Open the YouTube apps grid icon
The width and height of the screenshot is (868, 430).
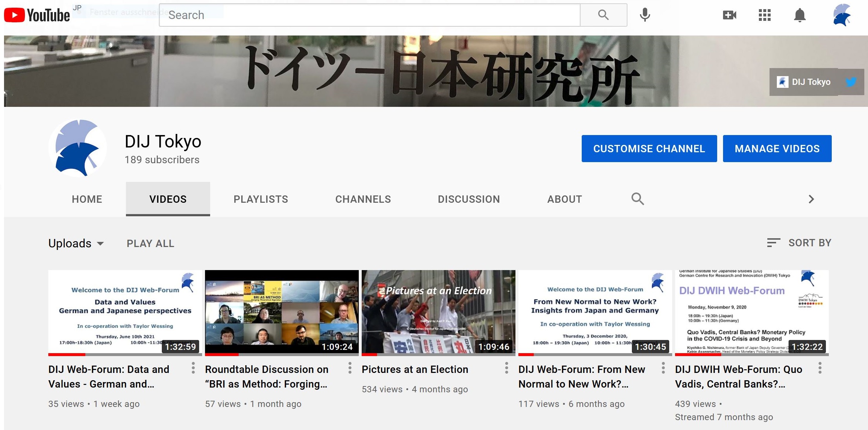[x=765, y=15]
